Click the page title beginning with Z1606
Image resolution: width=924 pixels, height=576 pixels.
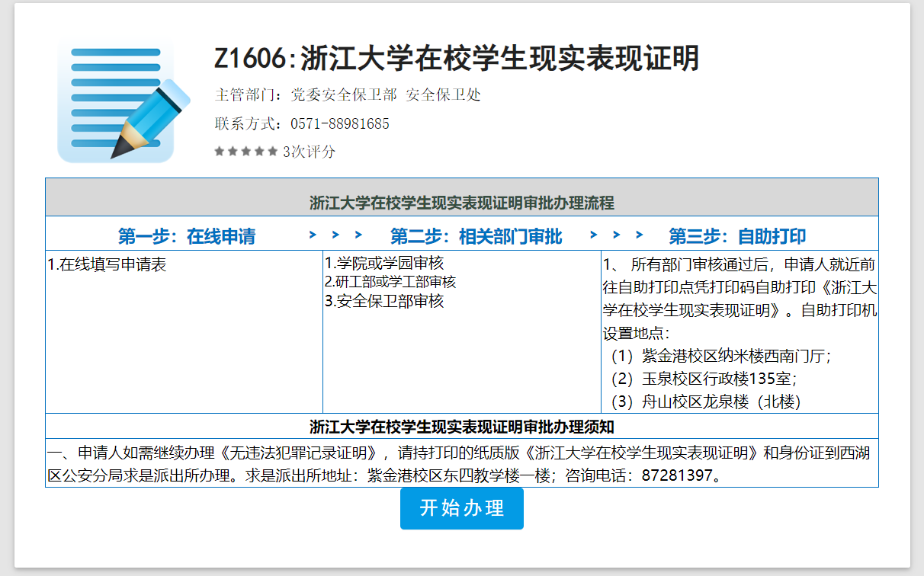(x=457, y=59)
